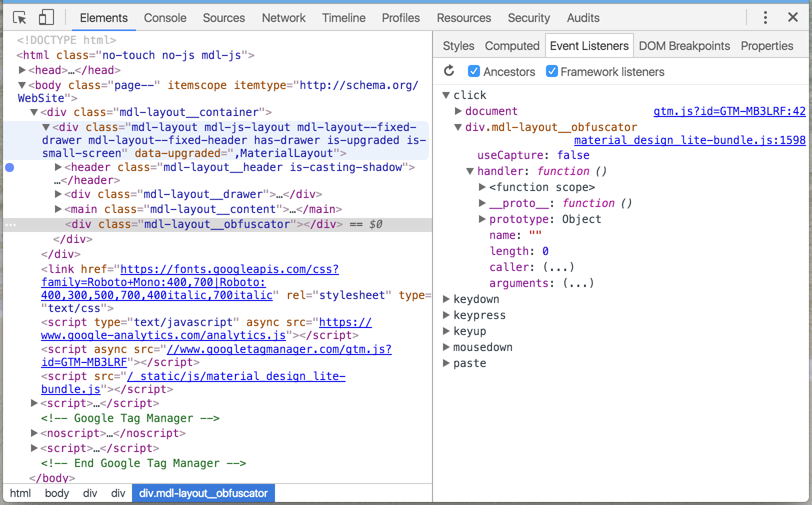Image resolution: width=812 pixels, height=505 pixels.
Task: Open the Properties pane
Action: click(x=767, y=46)
